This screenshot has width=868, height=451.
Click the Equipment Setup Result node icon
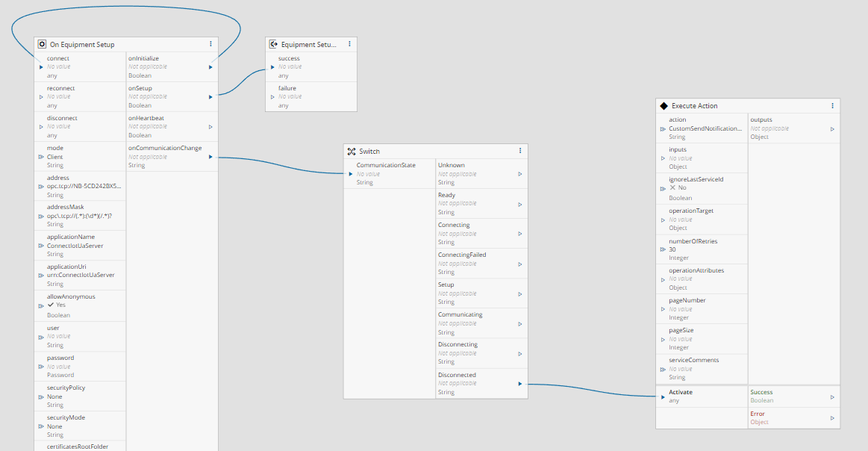click(x=273, y=44)
